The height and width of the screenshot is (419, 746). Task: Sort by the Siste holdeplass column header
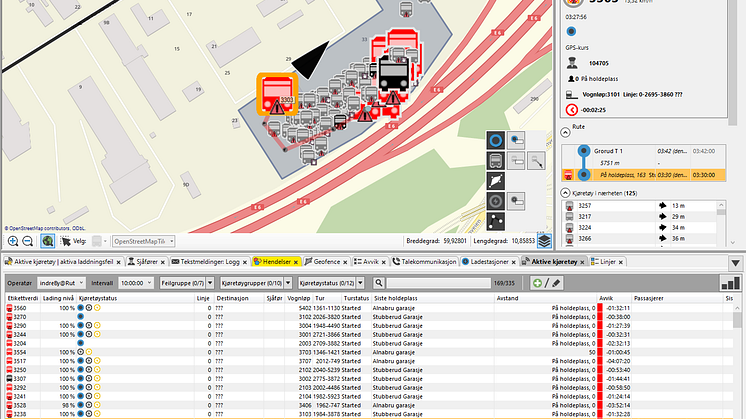[432, 298]
